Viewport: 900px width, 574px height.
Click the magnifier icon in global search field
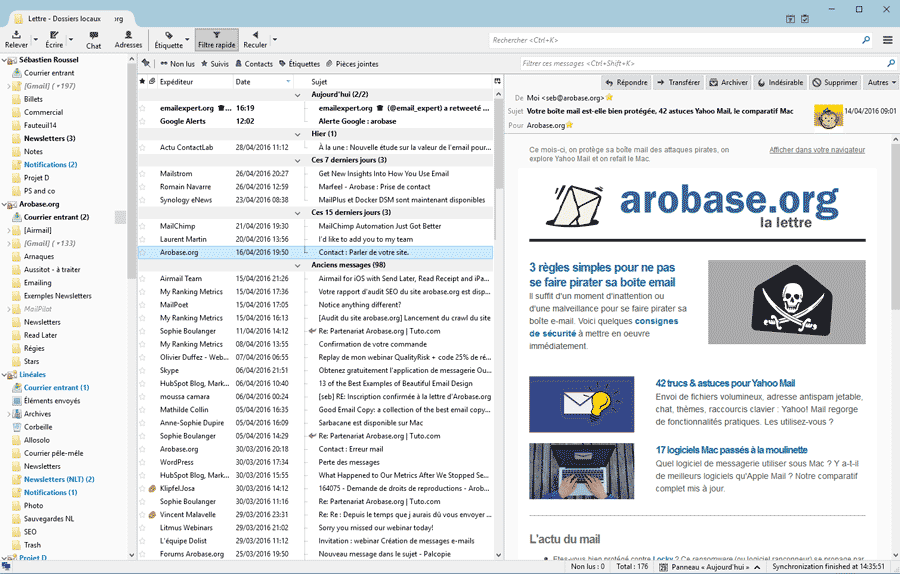click(x=866, y=40)
